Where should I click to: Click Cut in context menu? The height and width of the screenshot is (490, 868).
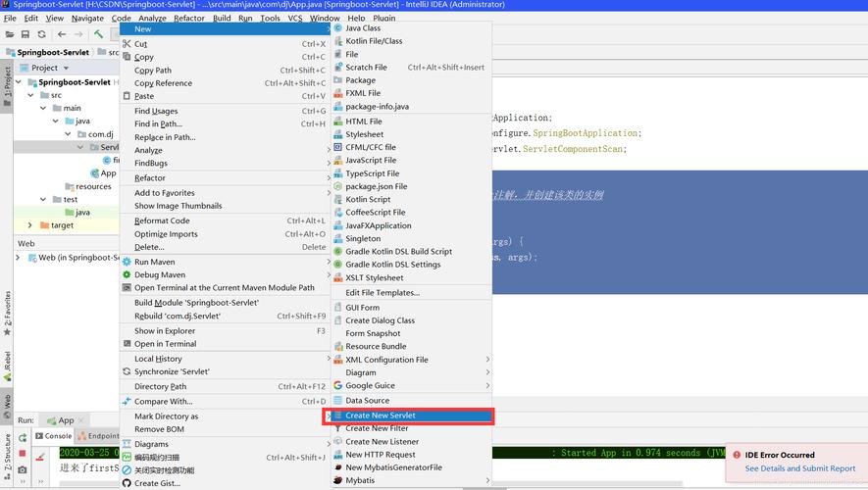[225, 44]
